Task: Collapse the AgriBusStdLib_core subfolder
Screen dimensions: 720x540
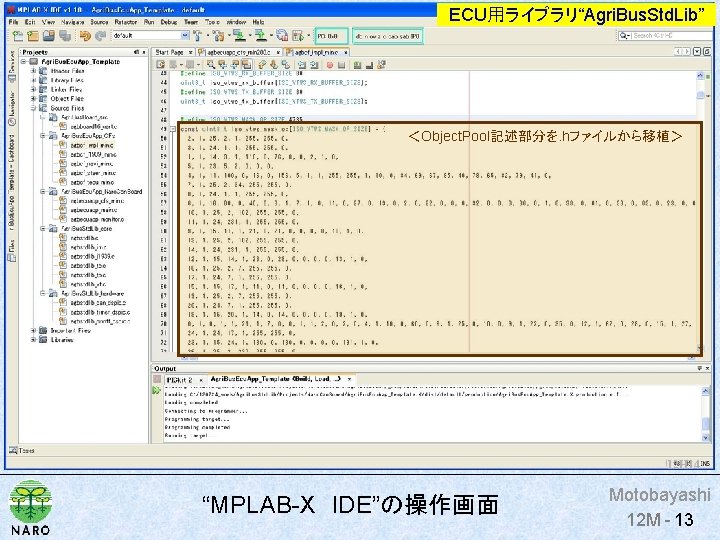Action: (43, 229)
